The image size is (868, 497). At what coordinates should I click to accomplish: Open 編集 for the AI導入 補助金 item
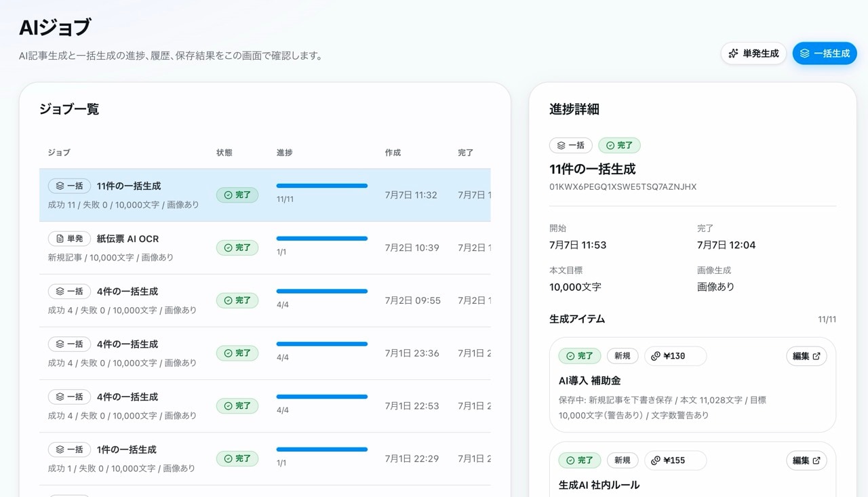click(806, 356)
